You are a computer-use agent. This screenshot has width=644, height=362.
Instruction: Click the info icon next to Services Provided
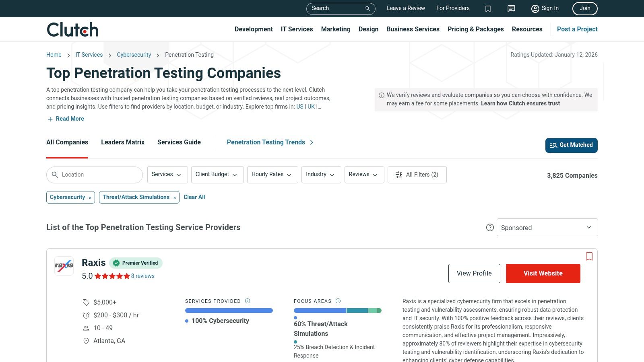click(x=248, y=301)
